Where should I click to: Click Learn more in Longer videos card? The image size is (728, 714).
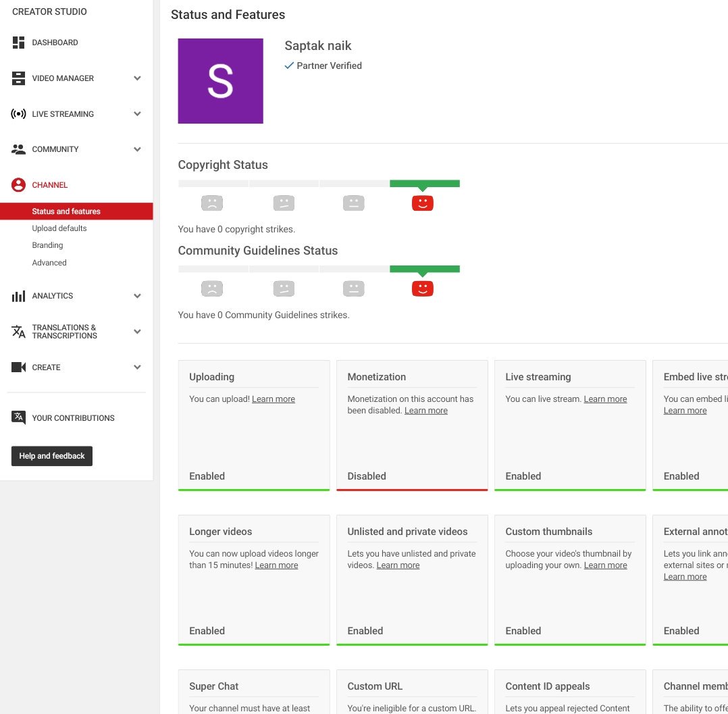[276, 565]
